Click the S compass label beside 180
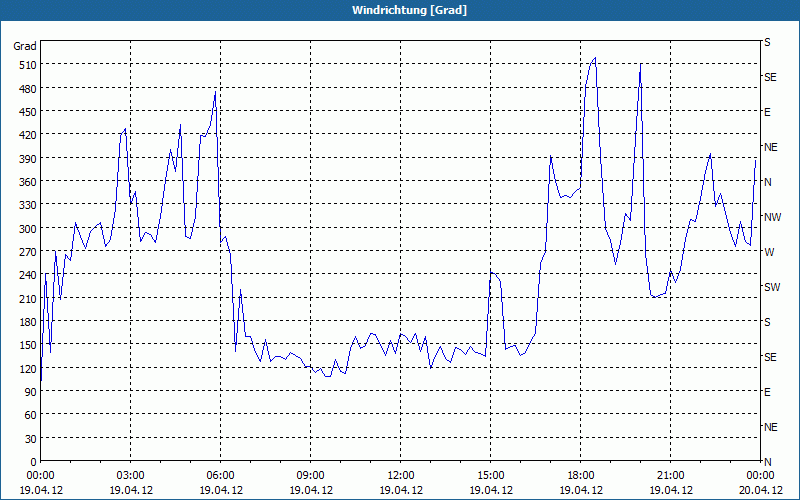Image resolution: width=800 pixels, height=500 pixels. click(767, 322)
